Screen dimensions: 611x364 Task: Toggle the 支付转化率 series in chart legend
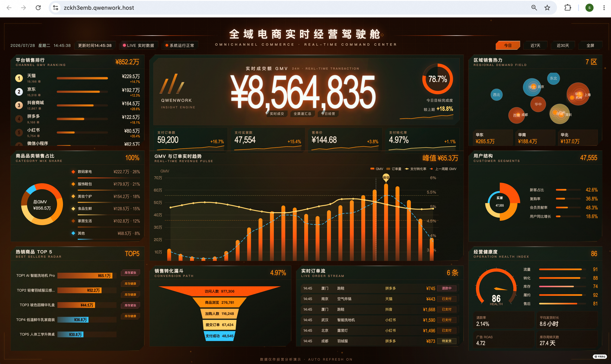416,169
